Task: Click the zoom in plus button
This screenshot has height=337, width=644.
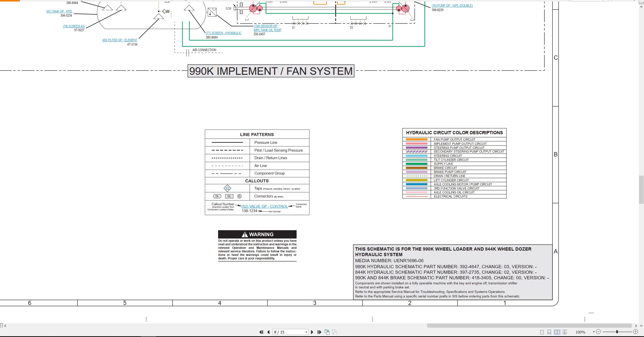Action: [635, 332]
